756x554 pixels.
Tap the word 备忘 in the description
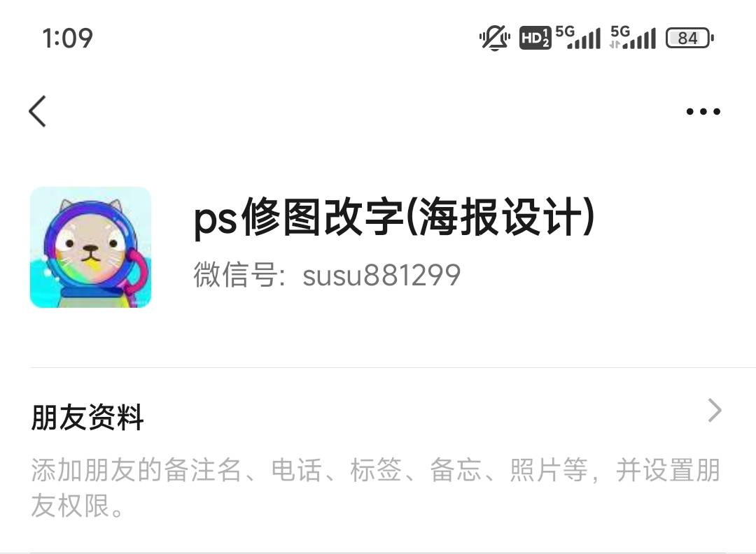tap(456, 470)
